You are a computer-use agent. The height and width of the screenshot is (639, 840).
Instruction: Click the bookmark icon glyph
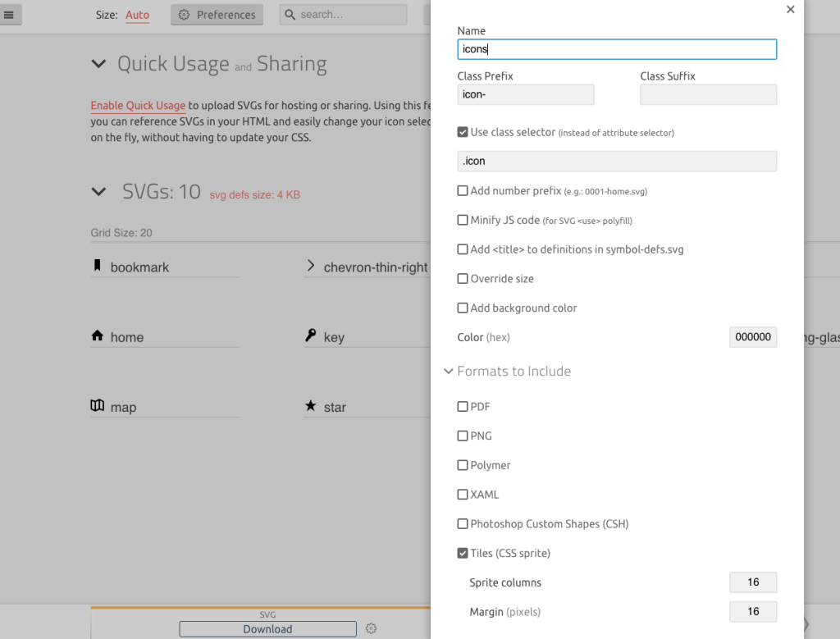[x=97, y=266]
